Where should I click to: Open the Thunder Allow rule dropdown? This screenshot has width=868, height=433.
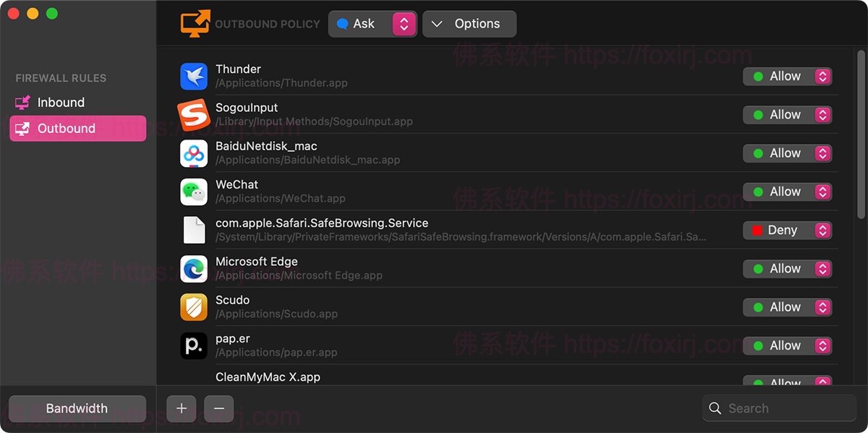pyautogui.click(x=787, y=77)
